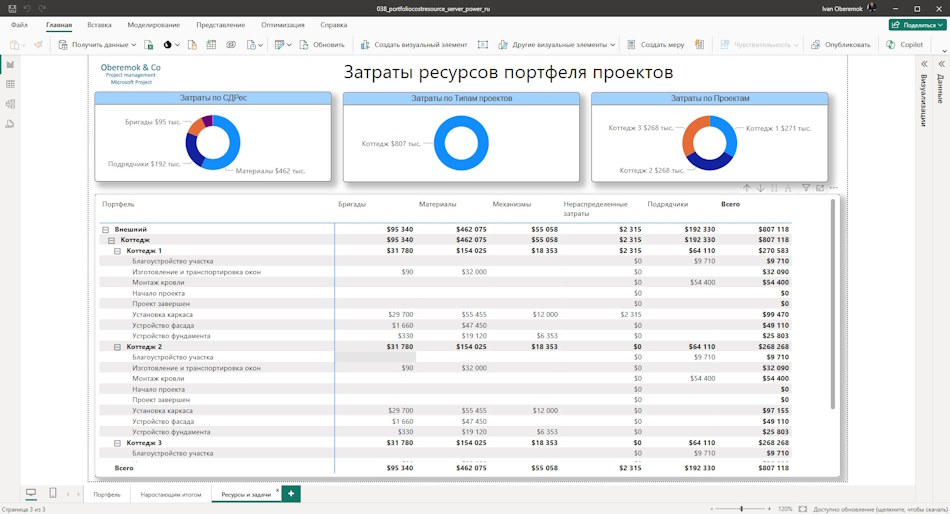950x514 pixels.
Task: Click expand all down one level icon
Action: tap(788, 189)
